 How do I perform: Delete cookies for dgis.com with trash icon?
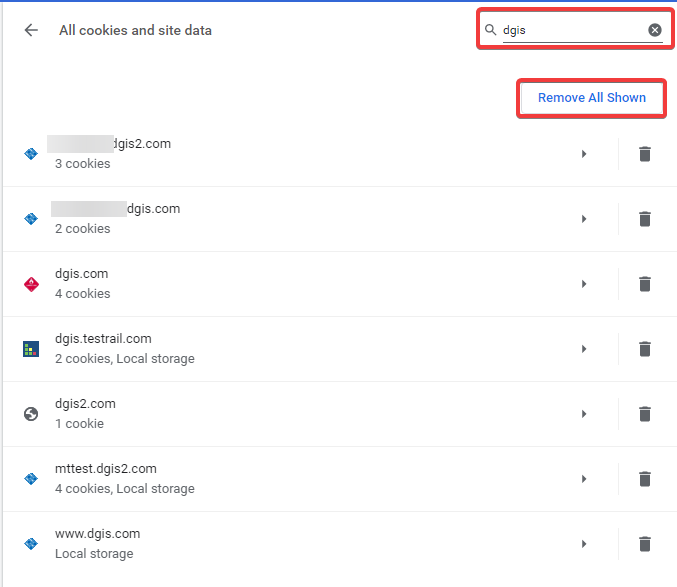(x=645, y=284)
